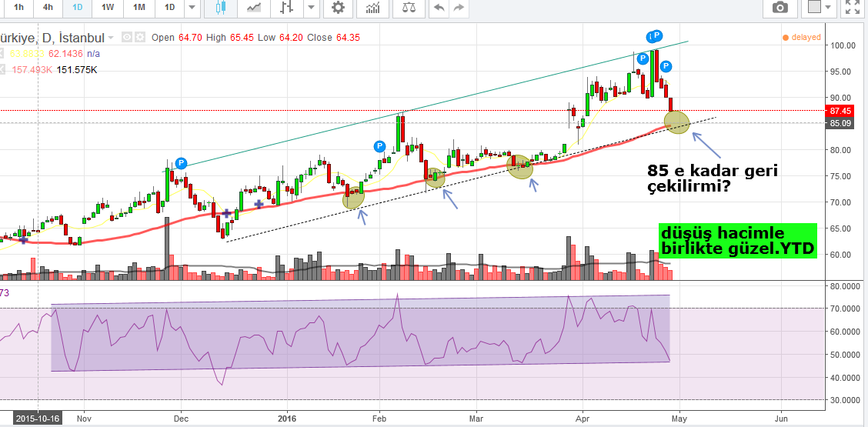Undo the last chart action
868x427 pixels.
pos(439,8)
